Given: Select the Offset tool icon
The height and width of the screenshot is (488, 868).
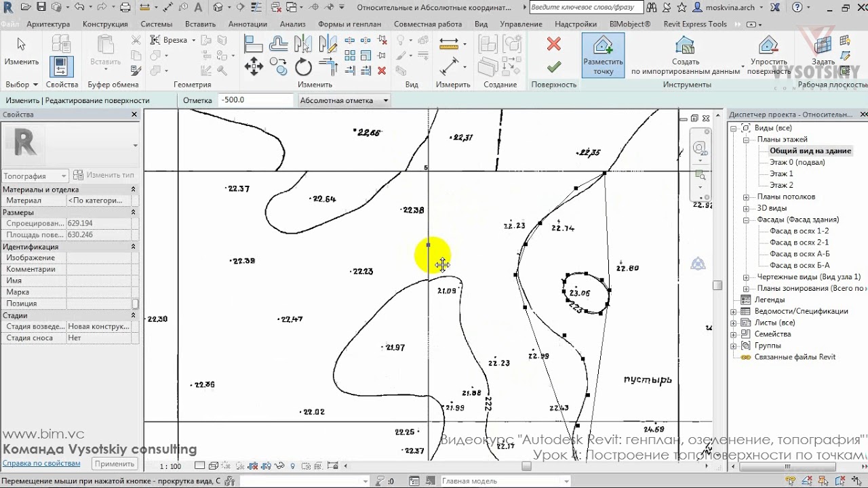Looking at the screenshot, I should [x=278, y=44].
